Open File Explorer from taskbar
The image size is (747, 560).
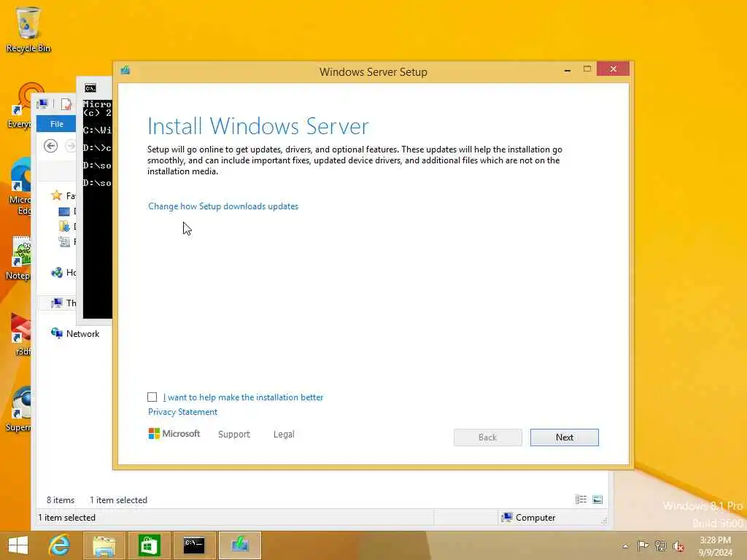(104, 545)
